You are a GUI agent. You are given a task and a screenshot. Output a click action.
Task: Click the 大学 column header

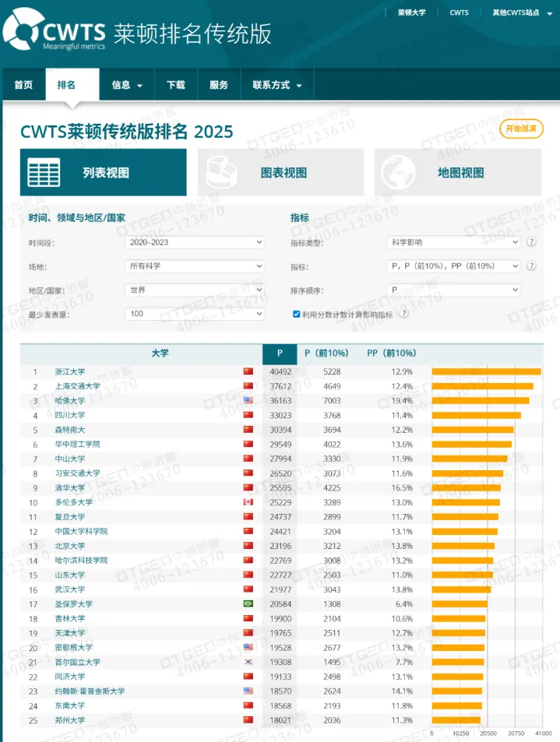point(160,353)
